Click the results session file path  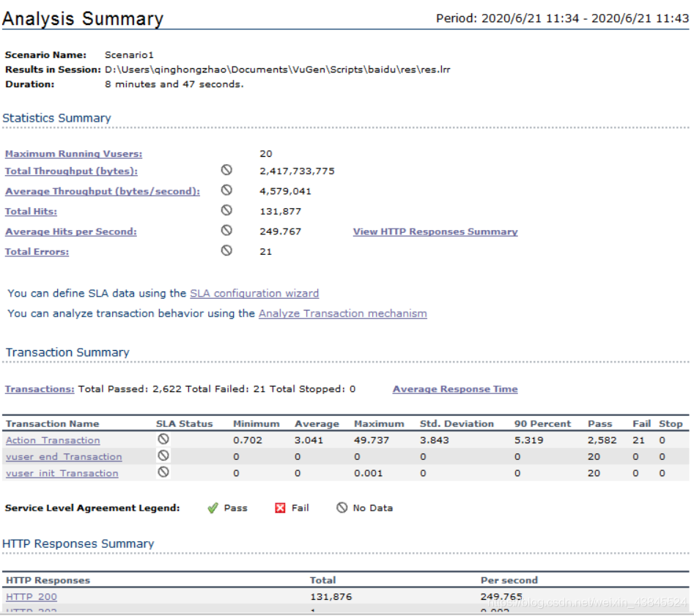coord(277,70)
